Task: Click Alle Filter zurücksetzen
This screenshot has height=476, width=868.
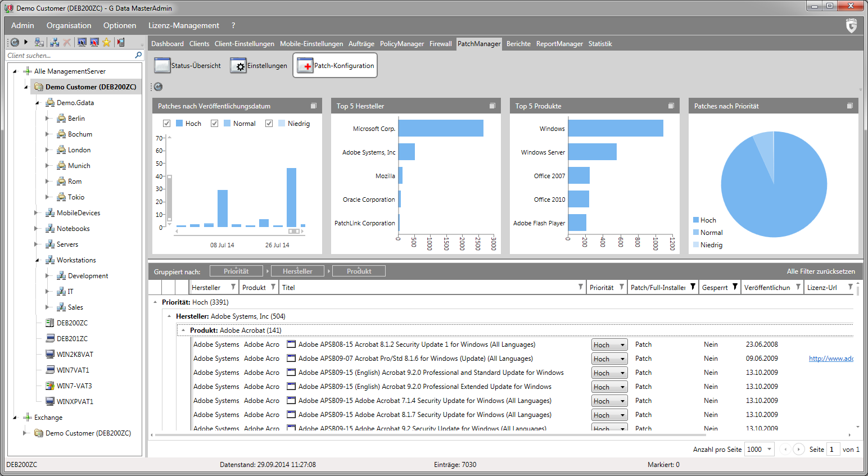Action: tap(820, 271)
